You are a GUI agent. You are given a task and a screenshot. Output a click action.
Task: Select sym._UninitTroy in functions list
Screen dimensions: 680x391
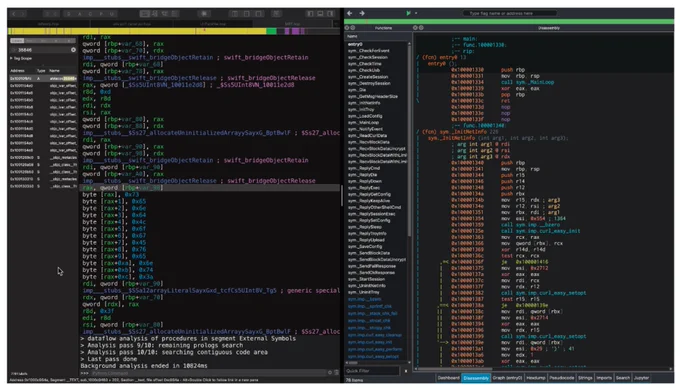[363, 292]
